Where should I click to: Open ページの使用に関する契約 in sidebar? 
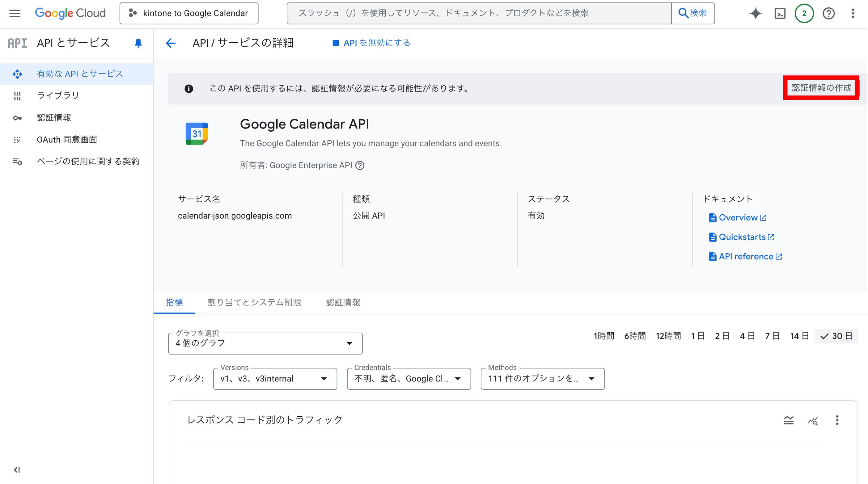coord(77,161)
